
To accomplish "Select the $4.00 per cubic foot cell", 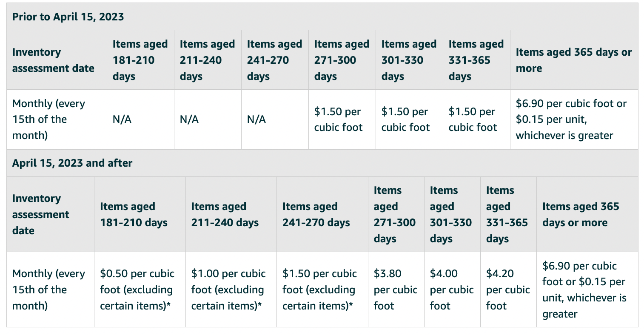I will (x=452, y=290).
